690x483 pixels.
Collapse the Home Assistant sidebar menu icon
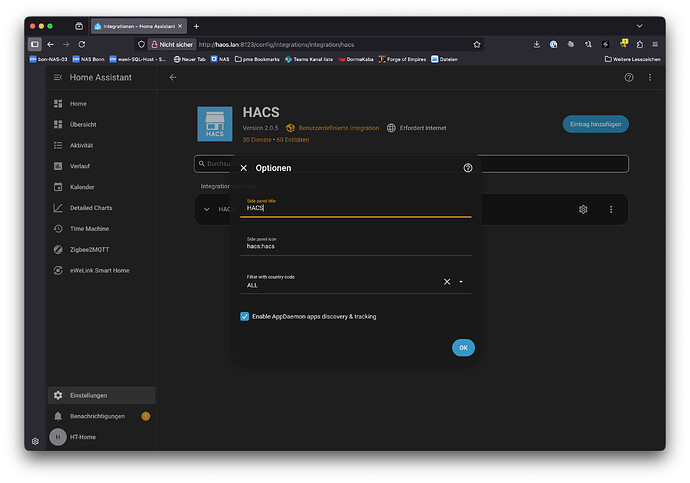58,77
